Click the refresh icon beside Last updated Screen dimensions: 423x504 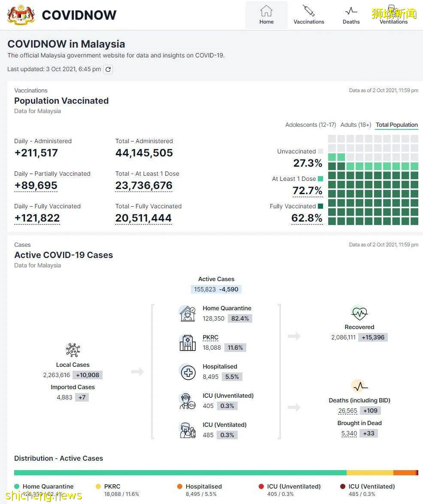point(108,69)
